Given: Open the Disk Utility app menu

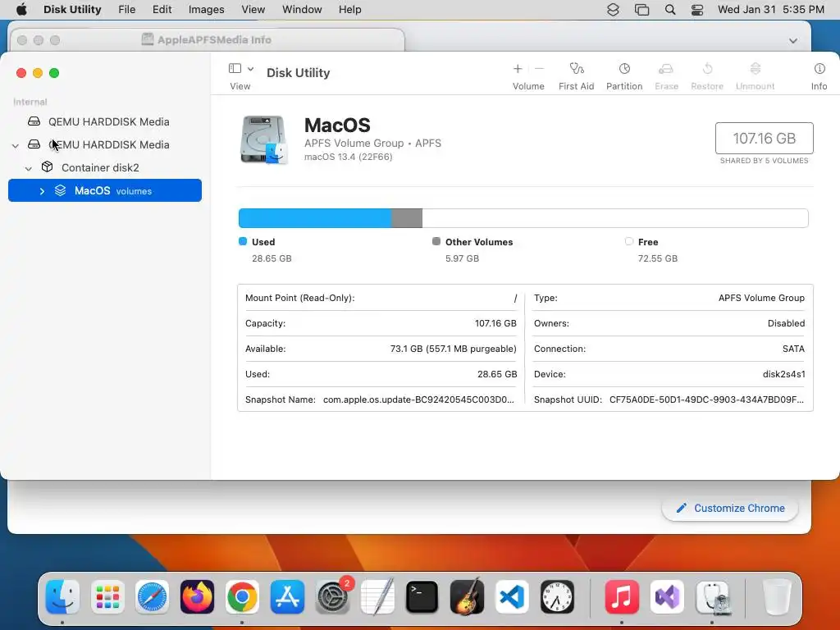Looking at the screenshot, I should pyautogui.click(x=72, y=10).
